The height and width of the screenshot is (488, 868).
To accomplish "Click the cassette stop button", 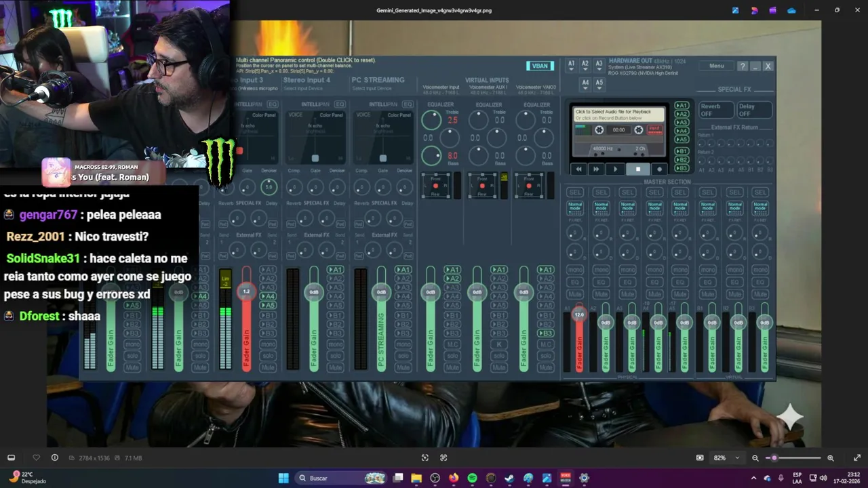I will tap(637, 169).
